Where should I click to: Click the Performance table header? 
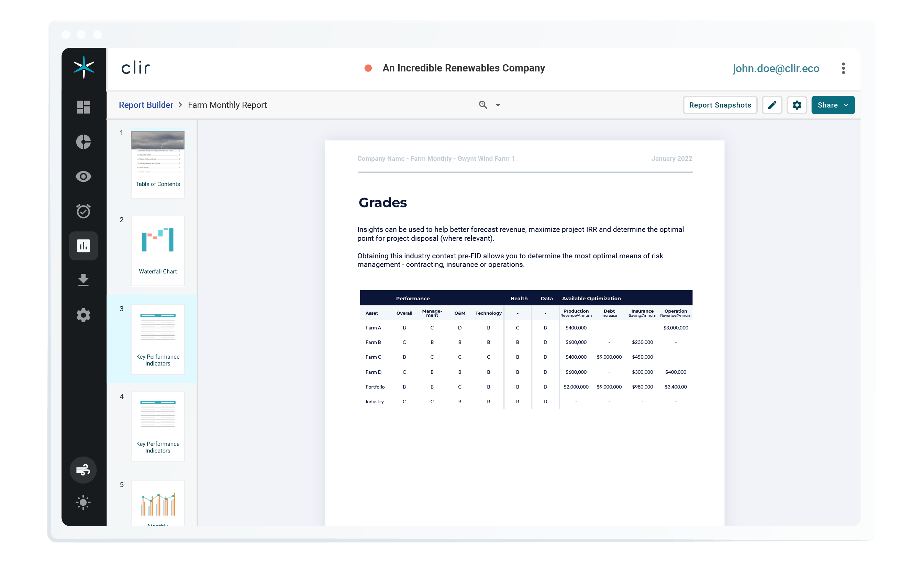pyautogui.click(x=412, y=299)
